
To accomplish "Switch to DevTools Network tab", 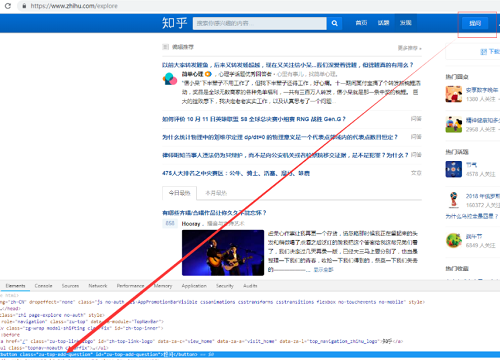I will pos(98,286).
